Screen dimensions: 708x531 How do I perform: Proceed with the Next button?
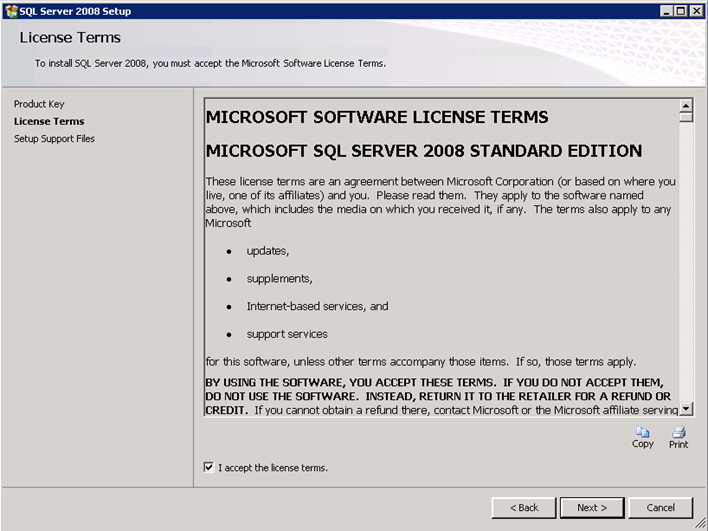(592, 508)
